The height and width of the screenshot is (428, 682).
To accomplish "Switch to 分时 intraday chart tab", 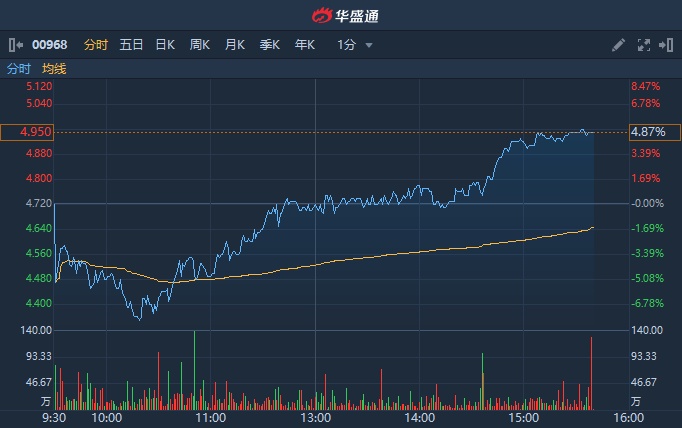I will [96, 45].
